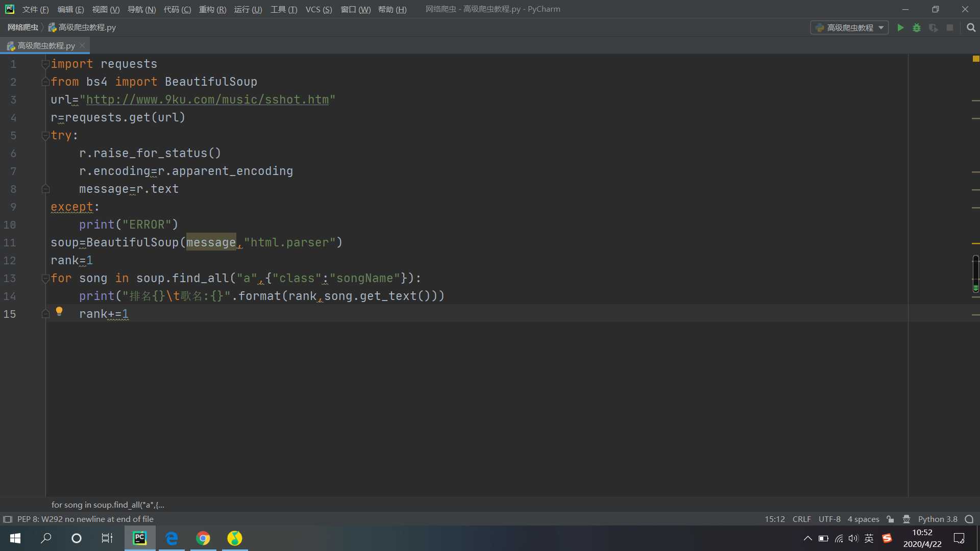Click 网络爬虫 project breadcrumb

click(22, 28)
